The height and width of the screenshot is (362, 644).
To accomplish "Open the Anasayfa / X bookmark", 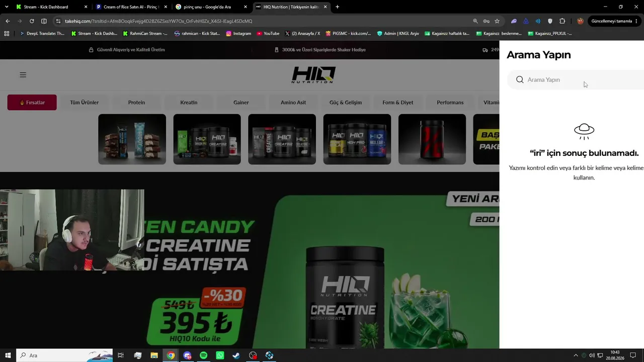I will (x=302, y=34).
